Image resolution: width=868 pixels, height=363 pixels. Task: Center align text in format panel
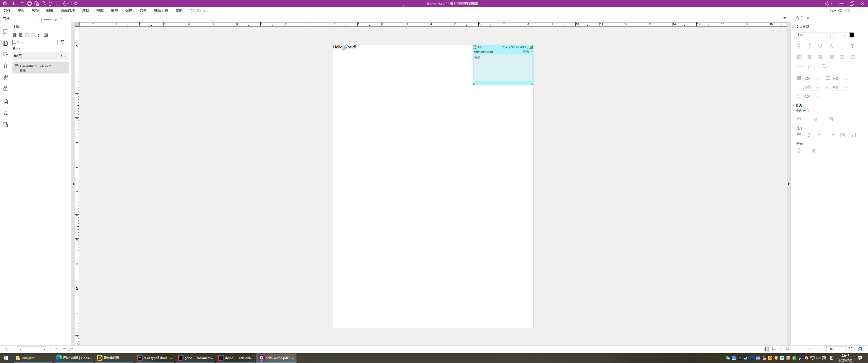pos(809,57)
